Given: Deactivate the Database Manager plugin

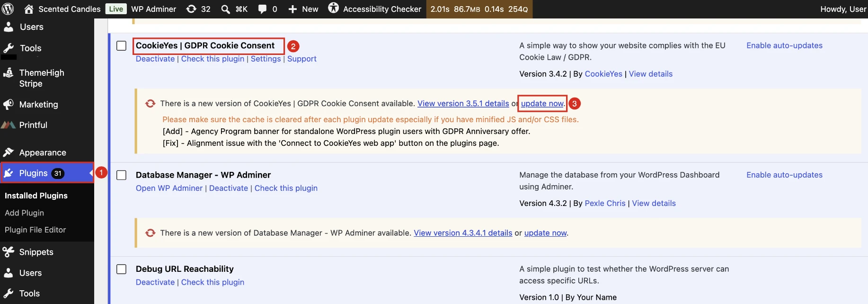Looking at the screenshot, I should (x=229, y=188).
